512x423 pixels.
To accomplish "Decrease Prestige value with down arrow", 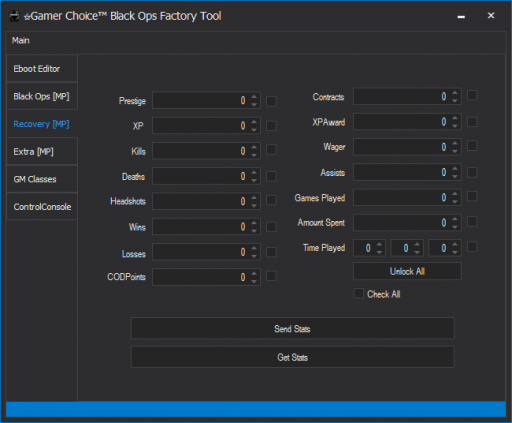I will [254, 104].
